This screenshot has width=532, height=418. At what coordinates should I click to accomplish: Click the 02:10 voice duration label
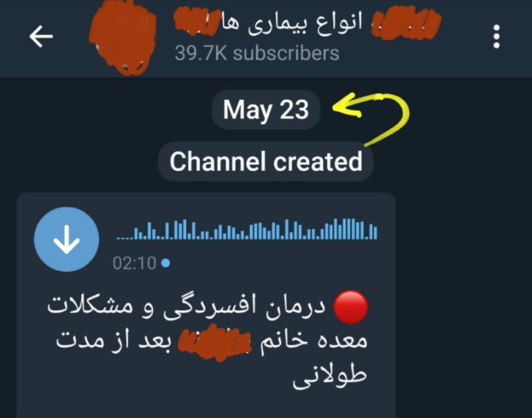coord(134,263)
